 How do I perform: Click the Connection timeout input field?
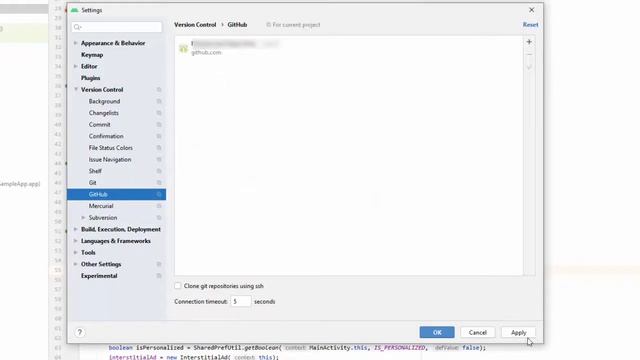click(x=240, y=301)
